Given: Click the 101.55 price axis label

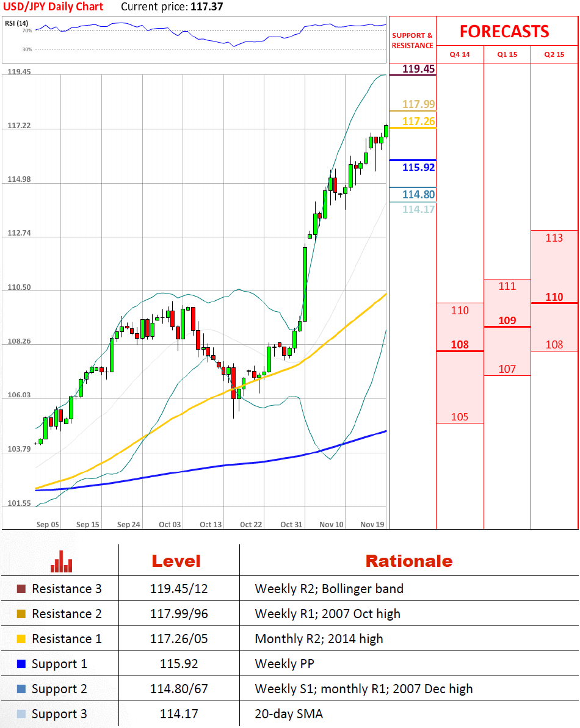Looking at the screenshot, I should [19, 503].
